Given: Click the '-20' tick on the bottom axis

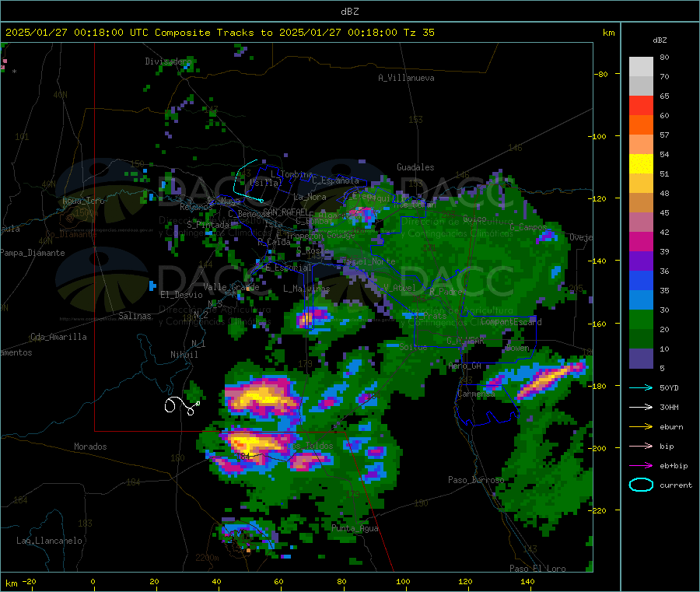Looking at the screenshot, I should pyautogui.click(x=29, y=581).
